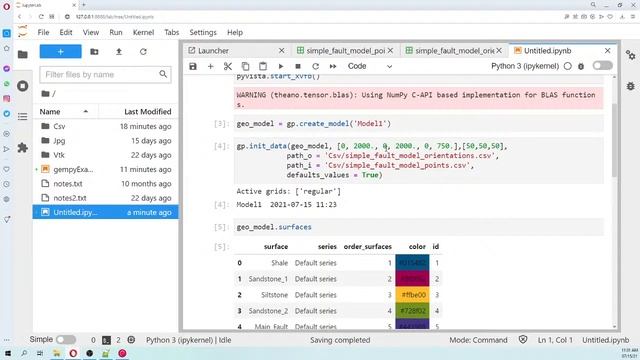Focus the Filter files by name field
640x360 pixels.
tap(105, 75)
